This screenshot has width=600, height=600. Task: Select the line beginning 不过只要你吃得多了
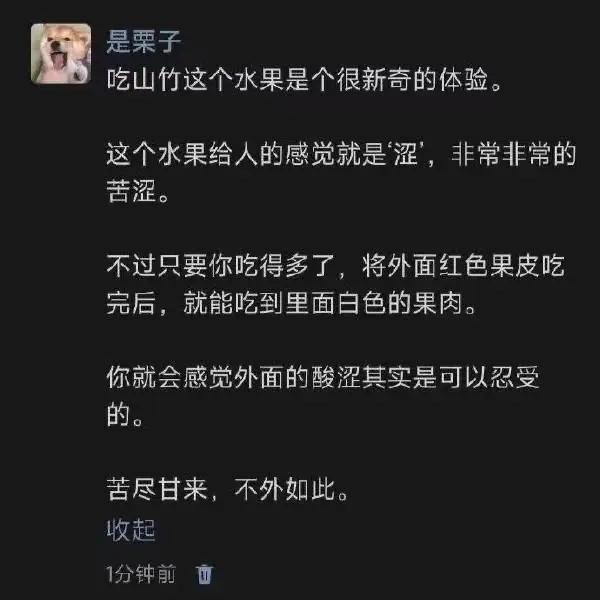coord(335,266)
